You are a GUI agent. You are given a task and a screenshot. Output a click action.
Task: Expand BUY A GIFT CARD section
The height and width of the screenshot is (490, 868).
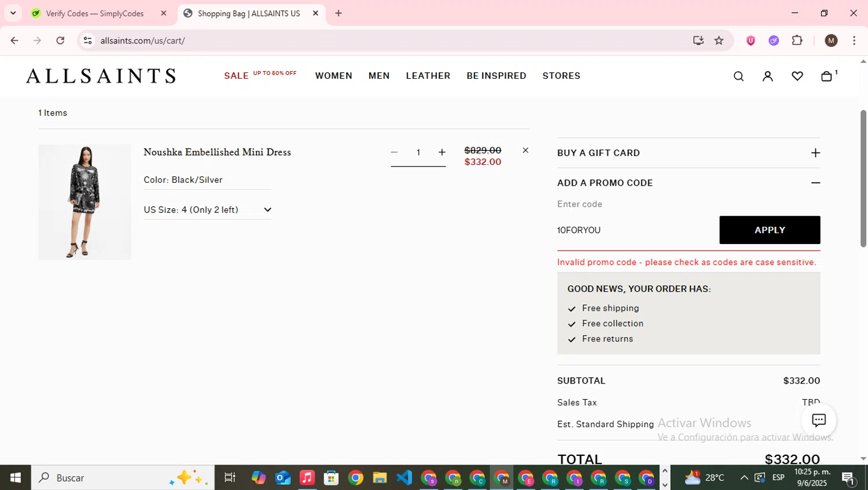click(x=689, y=153)
